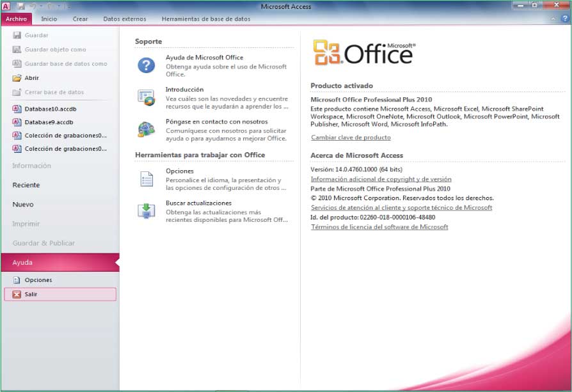Select the Ayuda backstage menu item
The height and width of the screenshot is (392, 572).
coord(60,262)
